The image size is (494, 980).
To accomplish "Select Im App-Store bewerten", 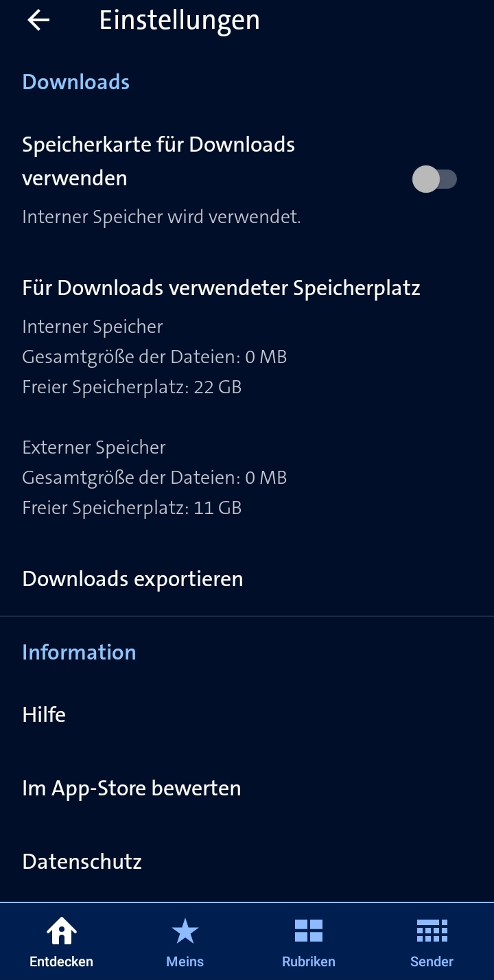I will click(x=247, y=788).
